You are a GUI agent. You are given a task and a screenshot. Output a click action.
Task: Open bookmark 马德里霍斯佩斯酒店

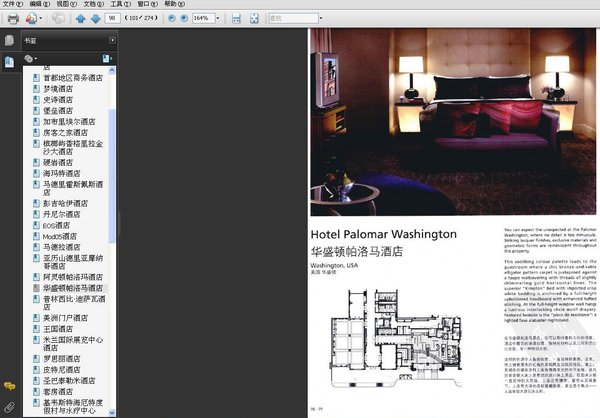[73, 188]
